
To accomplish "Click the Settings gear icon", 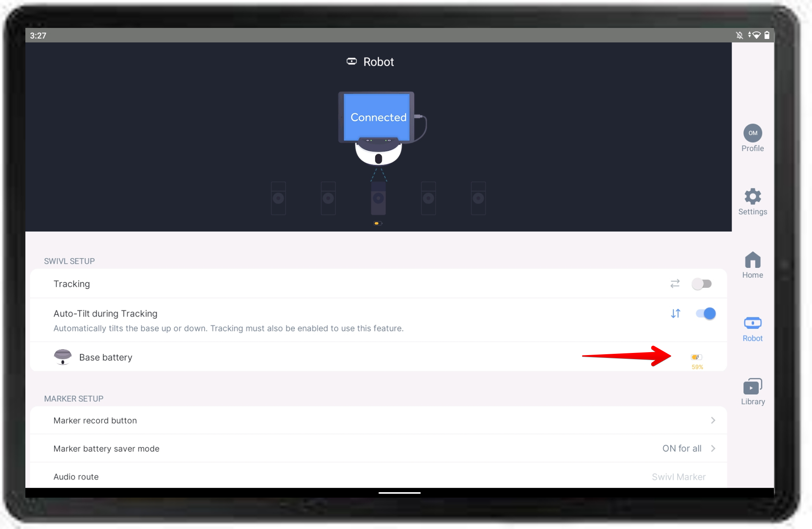I will click(753, 197).
